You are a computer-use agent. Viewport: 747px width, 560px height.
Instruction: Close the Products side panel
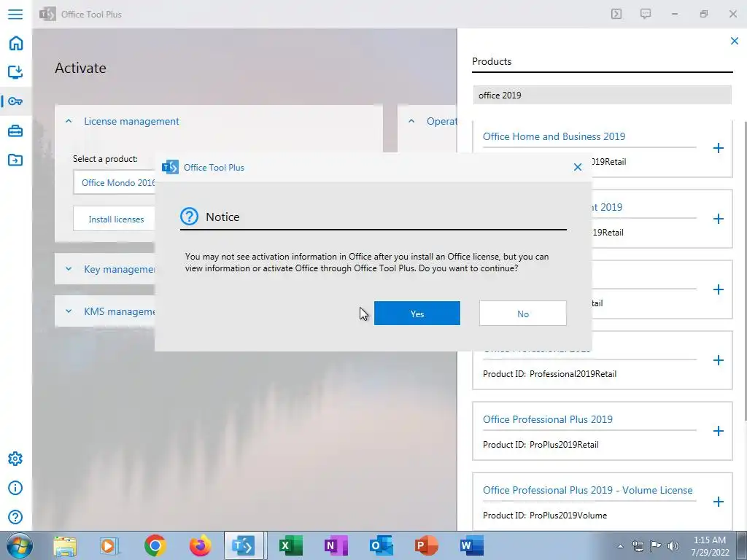734,41
